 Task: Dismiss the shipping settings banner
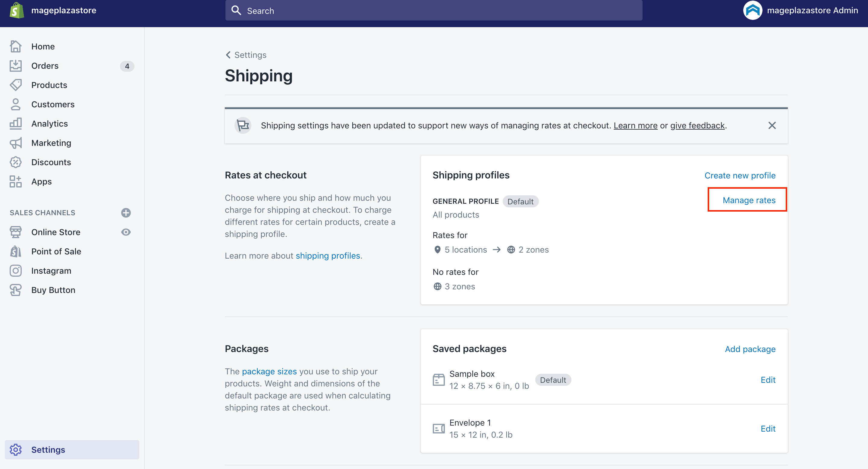(772, 125)
